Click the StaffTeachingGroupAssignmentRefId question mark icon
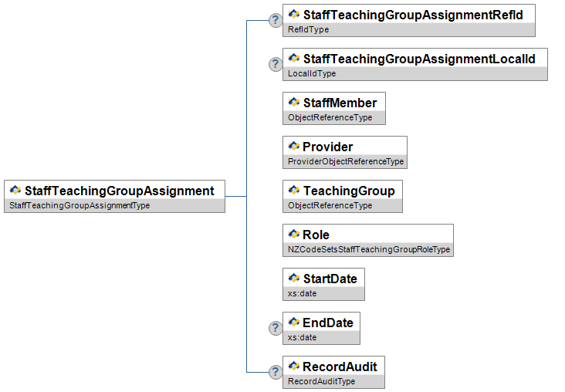565x392 pixels. 275,21
